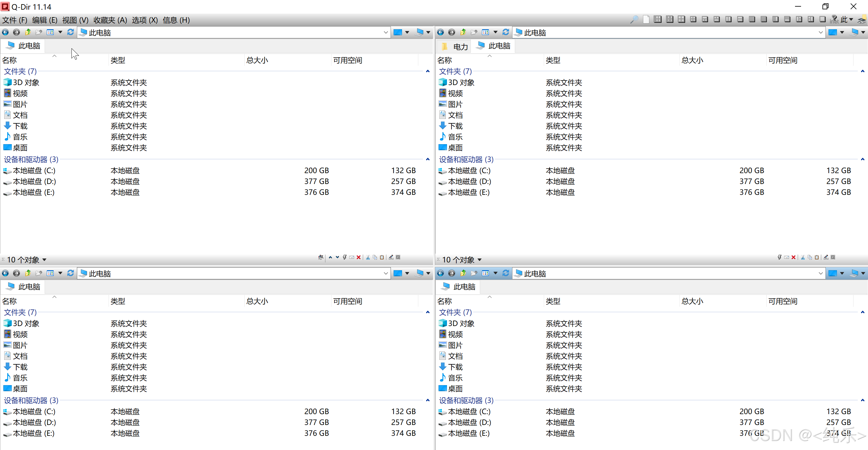Open the view mode dropdown arrow in the bottom-left pane
The width and height of the screenshot is (868, 450).
click(x=60, y=273)
